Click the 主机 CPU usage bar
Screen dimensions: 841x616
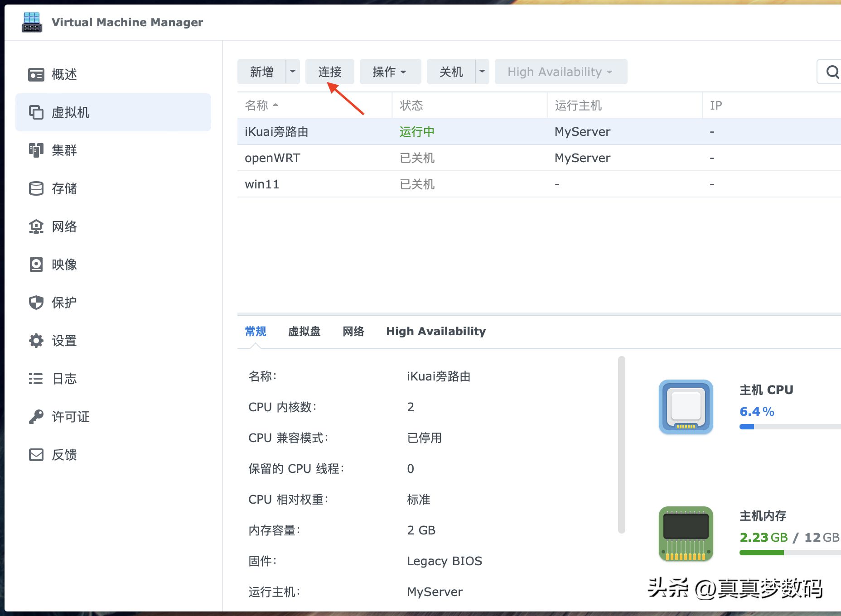[x=790, y=427]
